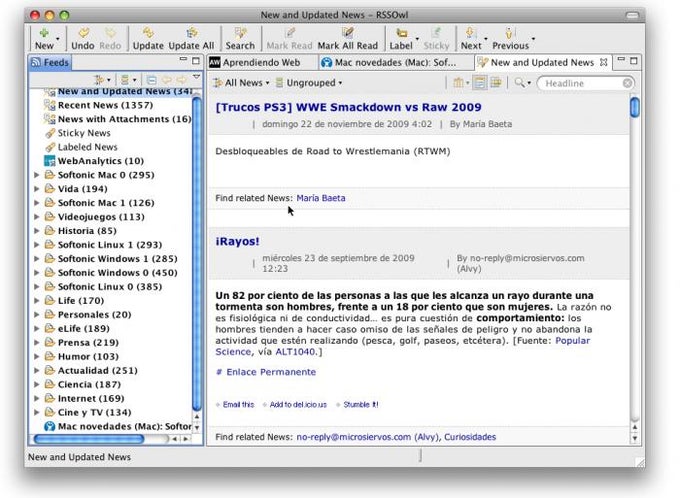Image resolution: width=680 pixels, height=498 pixels.
Task: Click the María Baeta related news link
Action: (321, 198)
